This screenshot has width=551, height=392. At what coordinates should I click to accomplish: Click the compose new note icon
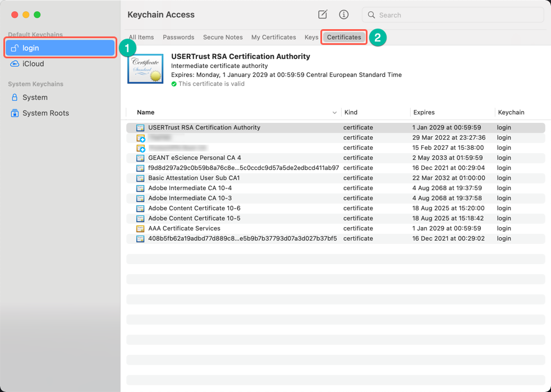(323, 15)
